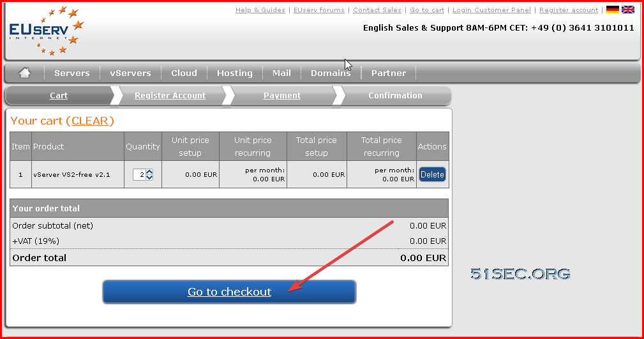Open Login Customer Panel link
This screenshot has height=339, width=644.
pos(491,10)
